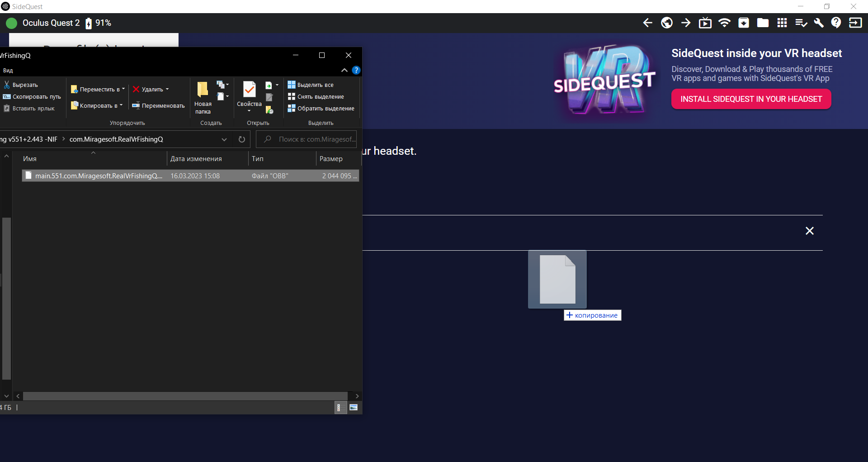868x462 pixels.
Task: Sort by Размер column header
Action: [338, 159]
